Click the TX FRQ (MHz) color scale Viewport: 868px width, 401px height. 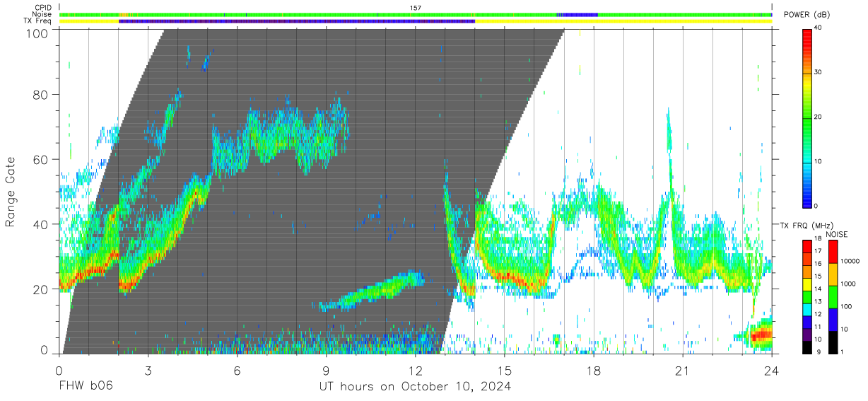point(807,296)
